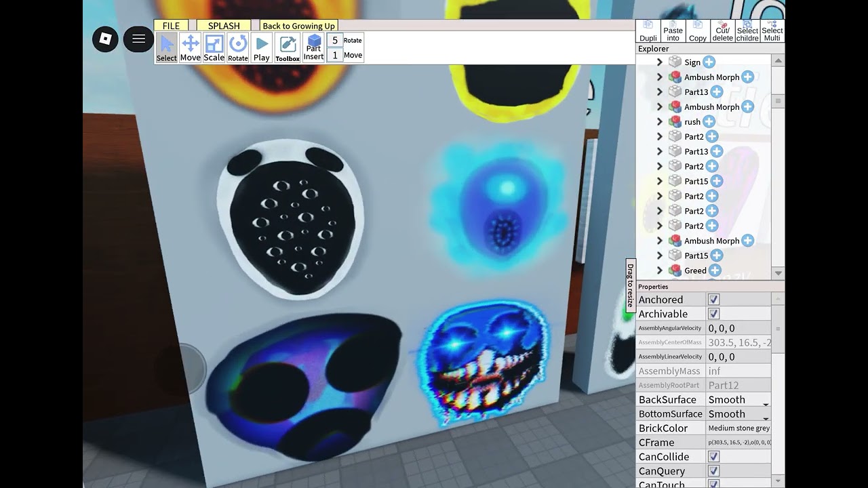Expand the Greed tree item

659,270
